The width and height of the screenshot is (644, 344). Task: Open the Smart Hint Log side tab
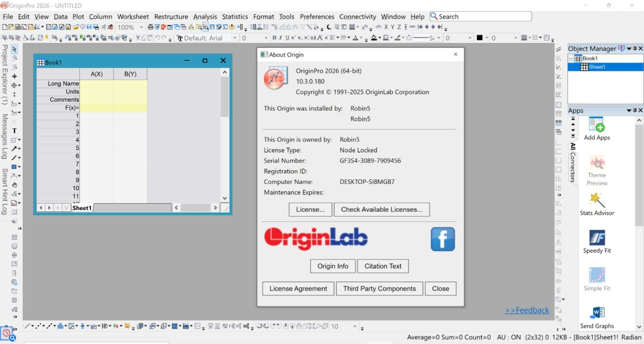click(5, 191)
